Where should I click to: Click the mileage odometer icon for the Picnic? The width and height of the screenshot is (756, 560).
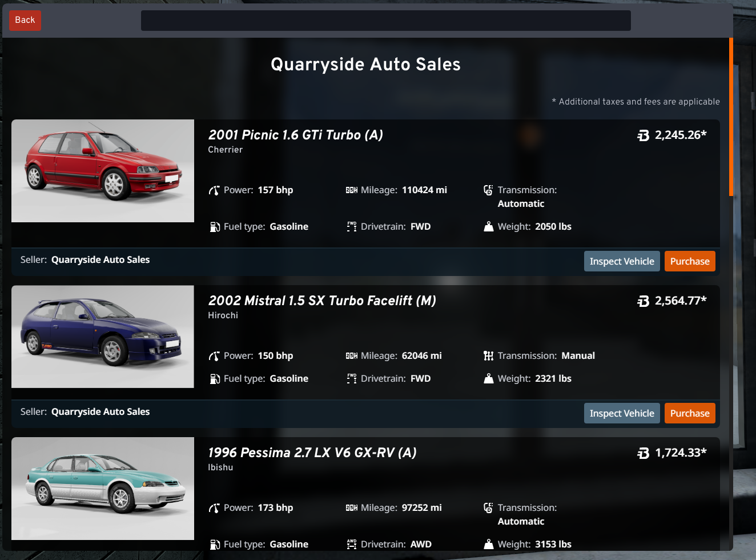click(x=352, y=190)
